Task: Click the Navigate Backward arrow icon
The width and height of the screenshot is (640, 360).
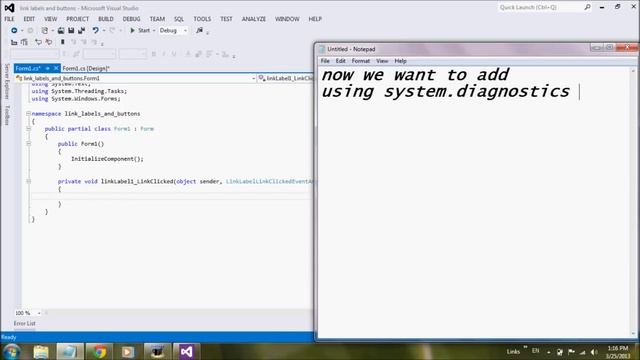Action: click(14, 31)
